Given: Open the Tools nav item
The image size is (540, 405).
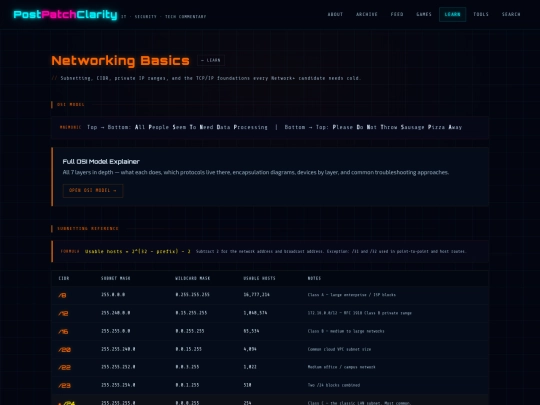Looking at the screenshot, I should 481,14.
